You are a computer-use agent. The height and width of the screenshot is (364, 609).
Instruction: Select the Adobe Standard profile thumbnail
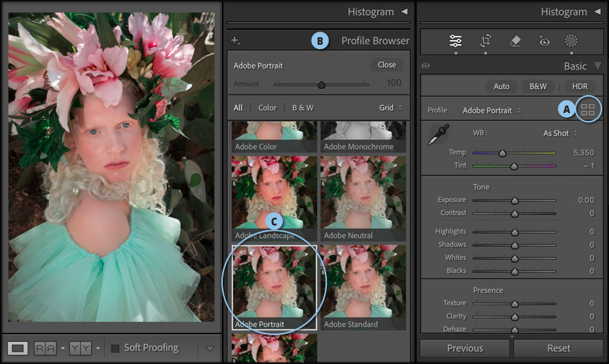pos(363,287)
